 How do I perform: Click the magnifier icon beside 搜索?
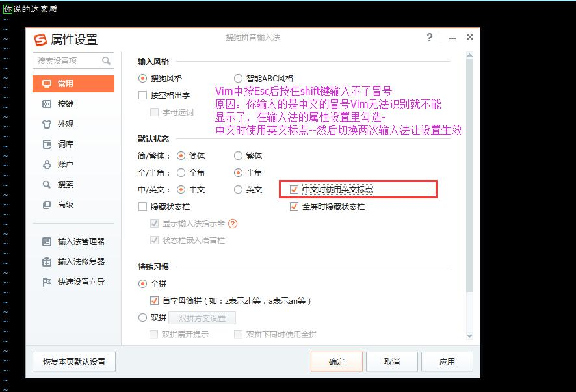pyautogui.click(x=47, y=185)
